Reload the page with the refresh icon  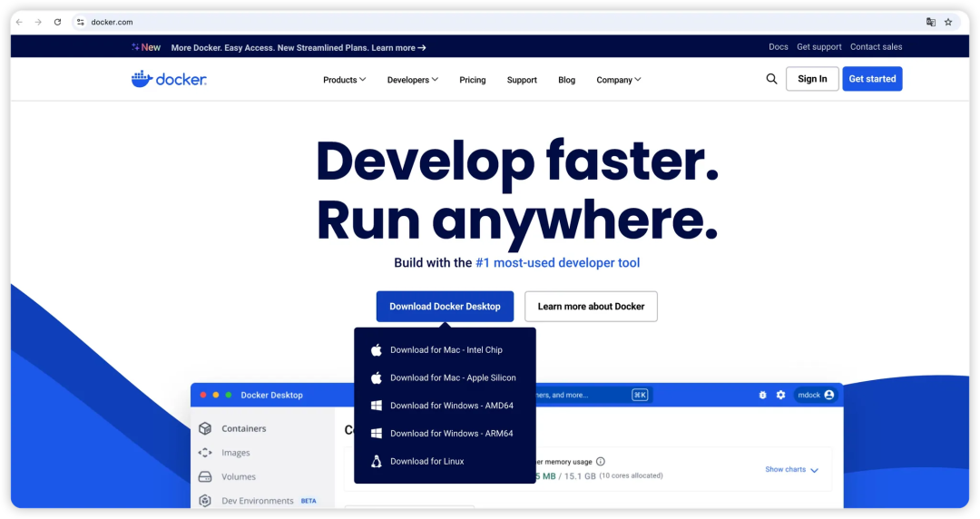tap(57, 22)
